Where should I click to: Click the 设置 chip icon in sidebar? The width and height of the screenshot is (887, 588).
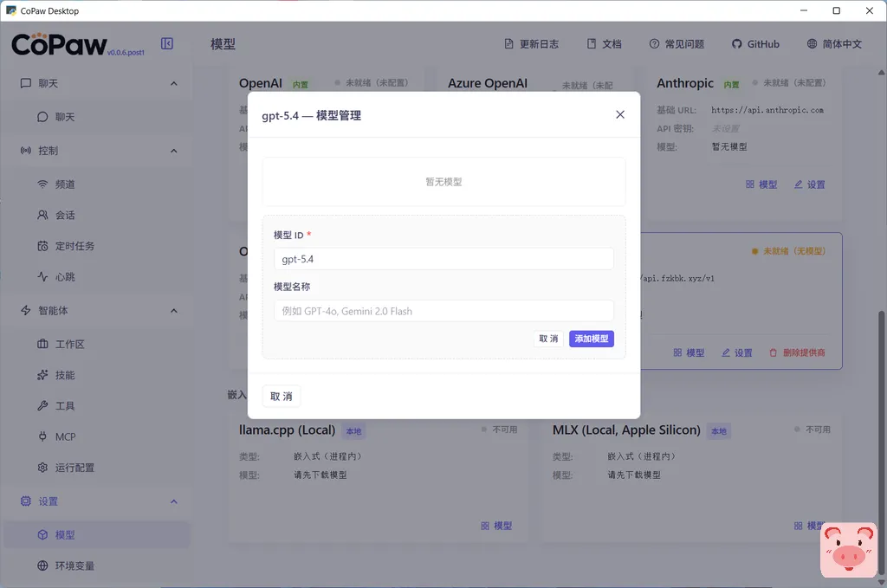coord(25,501)
